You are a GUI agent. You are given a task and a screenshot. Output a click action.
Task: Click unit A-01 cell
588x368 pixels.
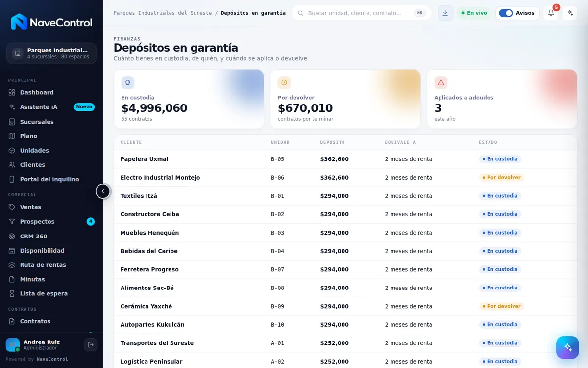(x=277, y=343)
